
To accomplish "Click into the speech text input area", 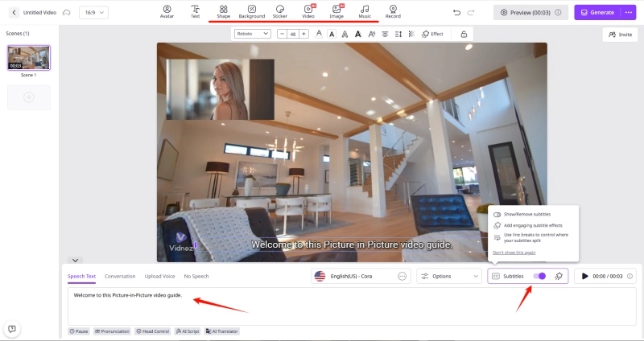I will pos(352,306).
